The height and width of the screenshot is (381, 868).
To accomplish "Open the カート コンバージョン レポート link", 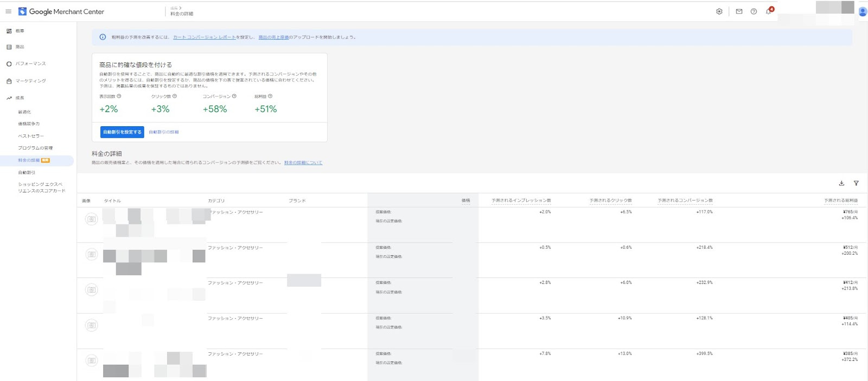I will pyautogui.click(x=204, y=37).
